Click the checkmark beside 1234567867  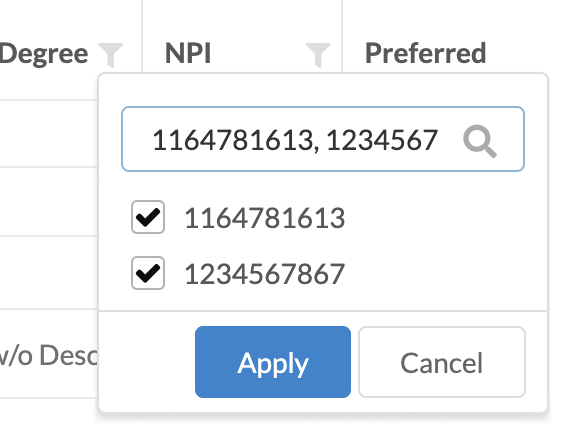tap(148, 273)
